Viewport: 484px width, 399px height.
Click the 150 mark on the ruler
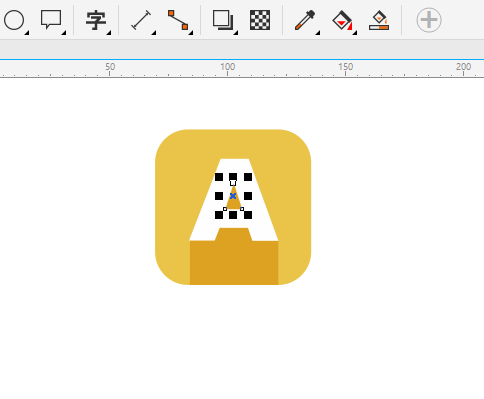click(346, 67)
